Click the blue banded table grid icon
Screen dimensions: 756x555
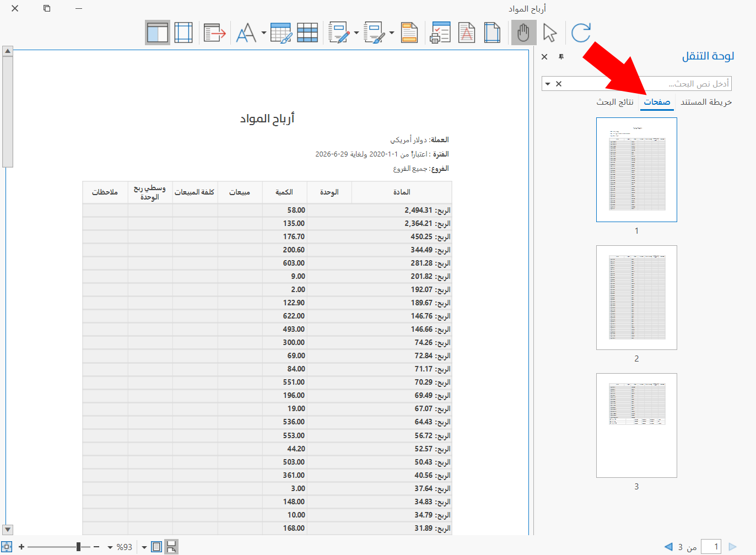click(307, 33)
